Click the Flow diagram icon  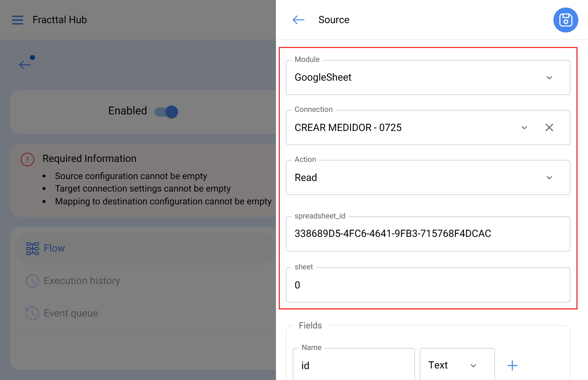pos(32,248)
